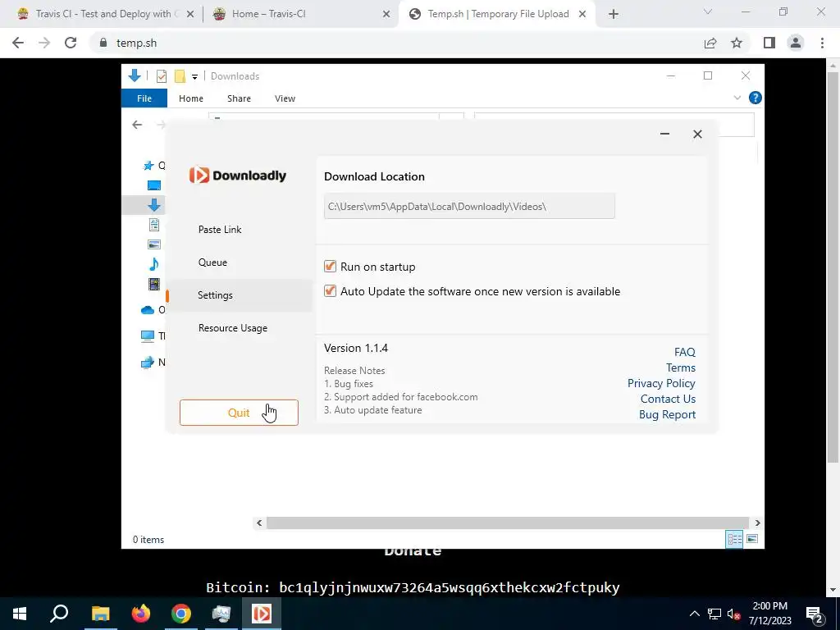Toggle Chrome side panel
Image resolution: width=840 pixels, height=630 pixels.
(x=769, y=43)
